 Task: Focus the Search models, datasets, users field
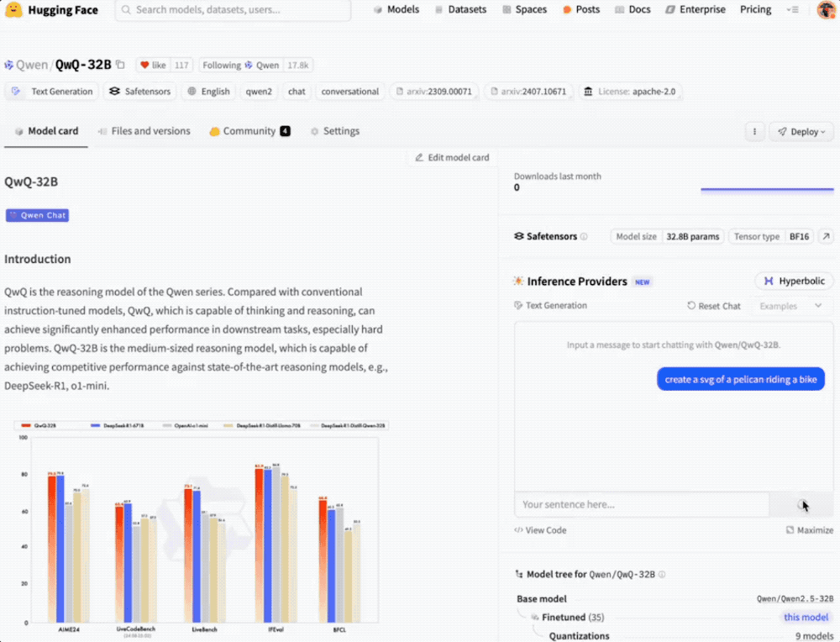233,9
